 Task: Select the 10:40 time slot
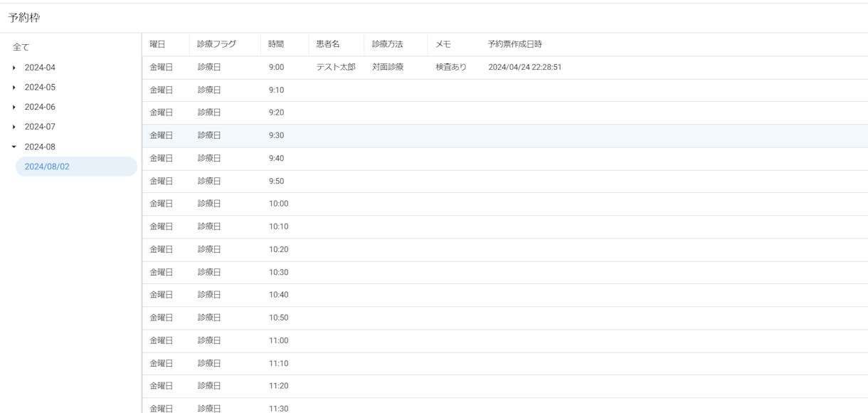pyautogui.click(x=278, y=295)
